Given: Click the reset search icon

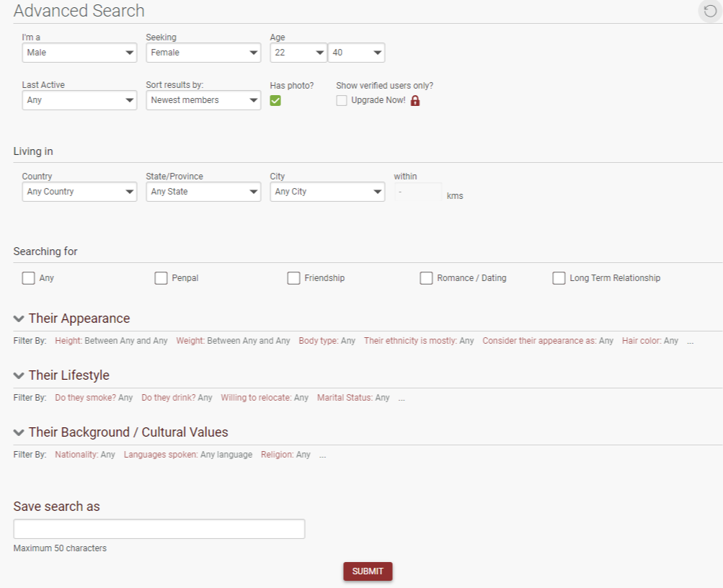Looking at the screenshot, I should [710, 11].
